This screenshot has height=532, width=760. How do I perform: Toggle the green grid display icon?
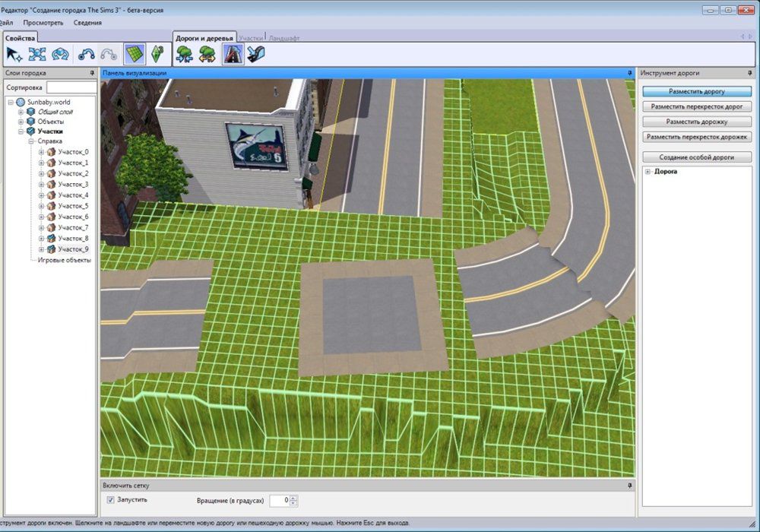[x=134, y=54]
